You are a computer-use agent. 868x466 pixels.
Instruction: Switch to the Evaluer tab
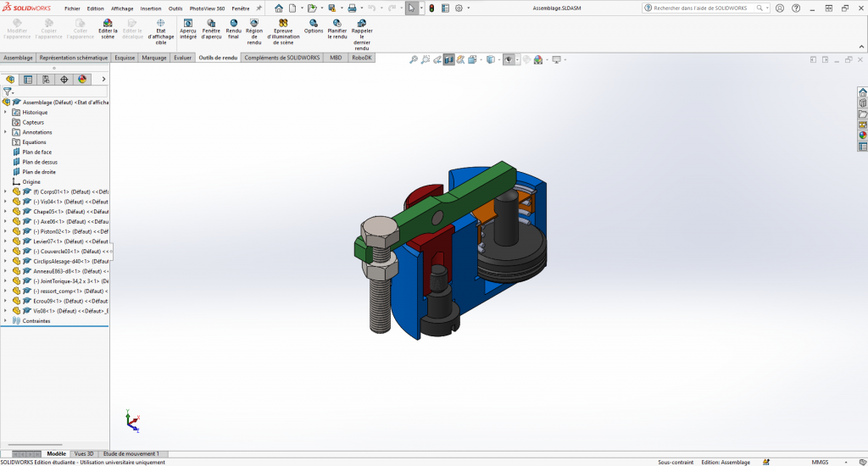pyautogui.click(x=182, y=58)
